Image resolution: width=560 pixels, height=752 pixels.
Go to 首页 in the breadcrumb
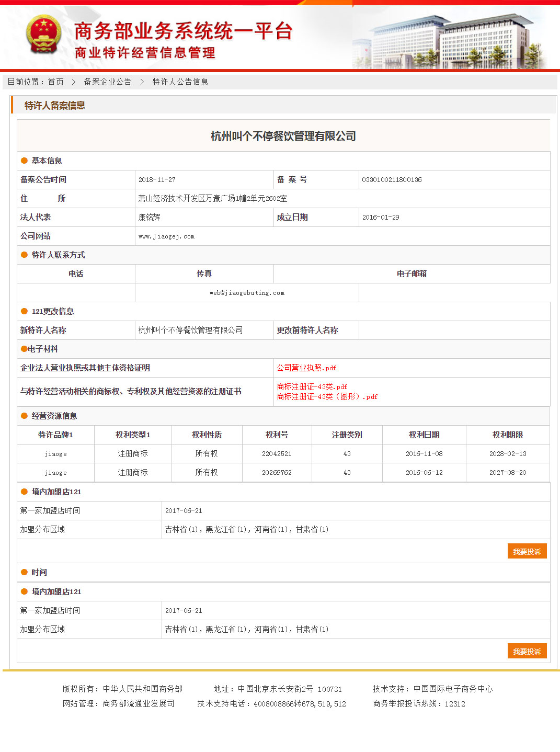56,82
